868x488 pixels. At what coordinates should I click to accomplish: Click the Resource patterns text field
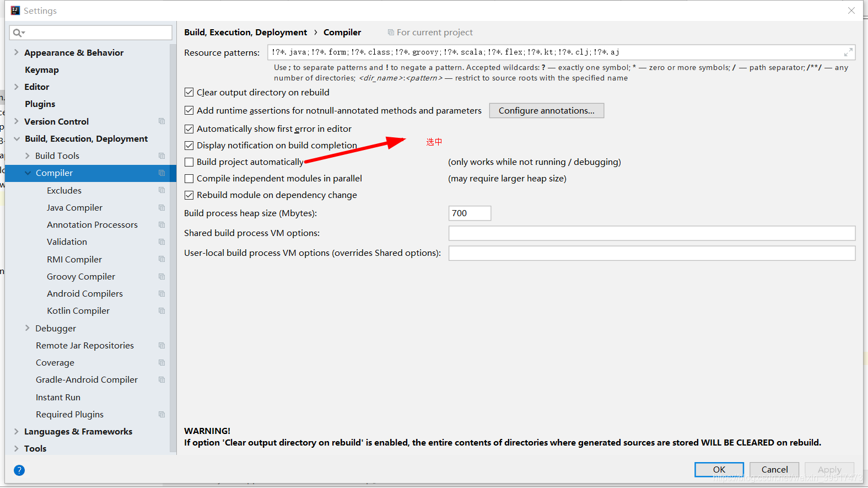[x=561, y=52]
